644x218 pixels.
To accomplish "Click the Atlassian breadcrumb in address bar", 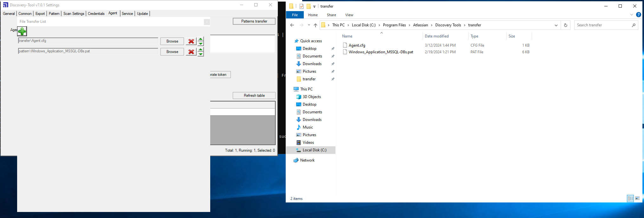I will 420,25.
